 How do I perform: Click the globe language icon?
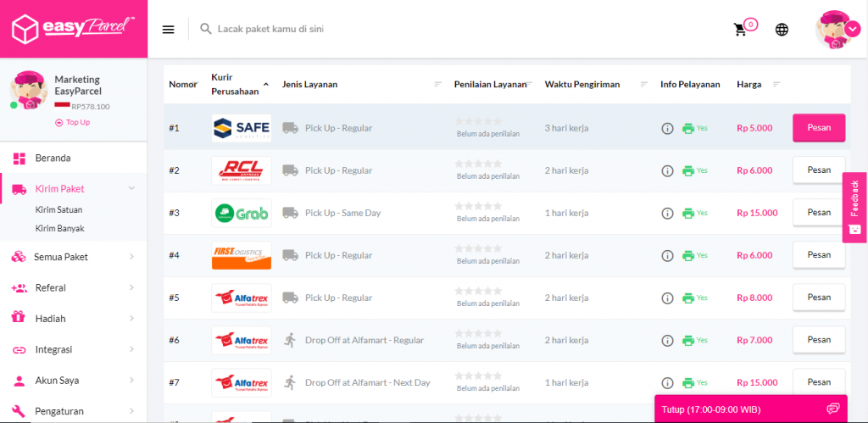coord(782,30)
